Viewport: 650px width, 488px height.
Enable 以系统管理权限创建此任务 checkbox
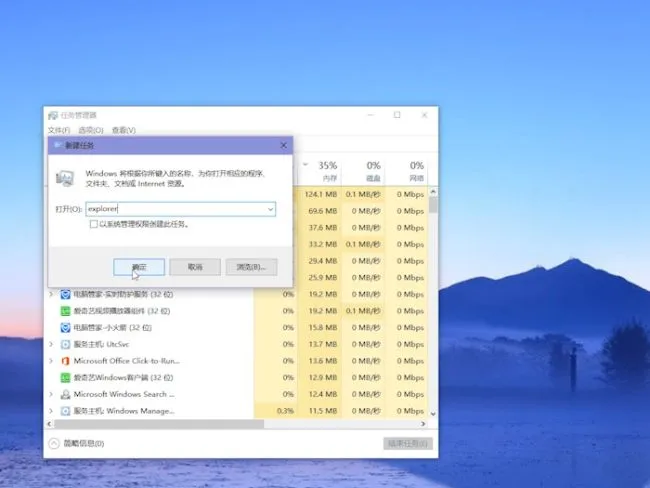(x=94, y=224)
